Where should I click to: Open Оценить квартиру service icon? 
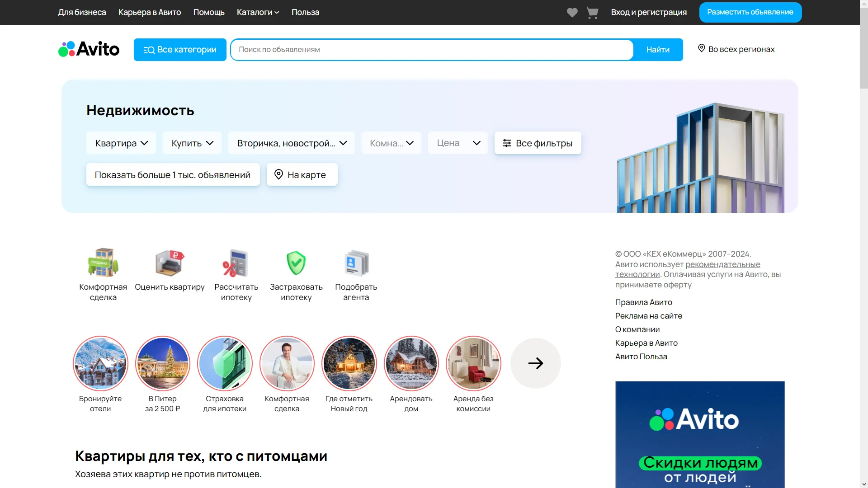pos(170,263)
